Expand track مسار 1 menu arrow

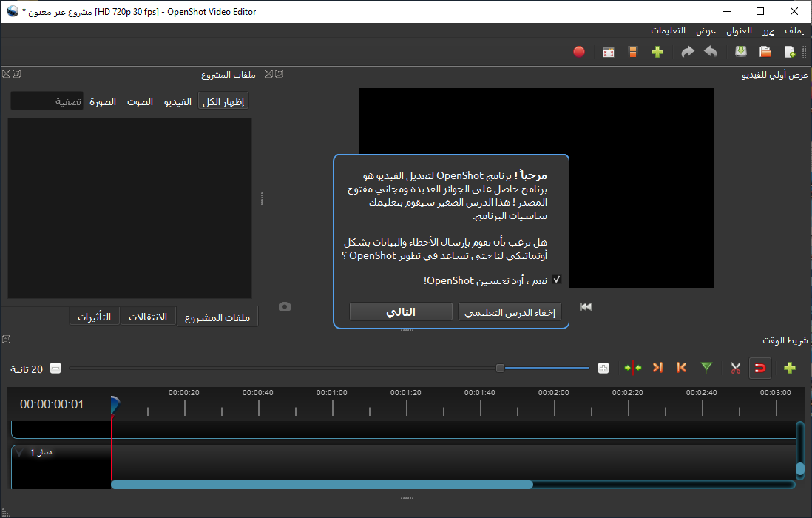(x=20, y=453)
